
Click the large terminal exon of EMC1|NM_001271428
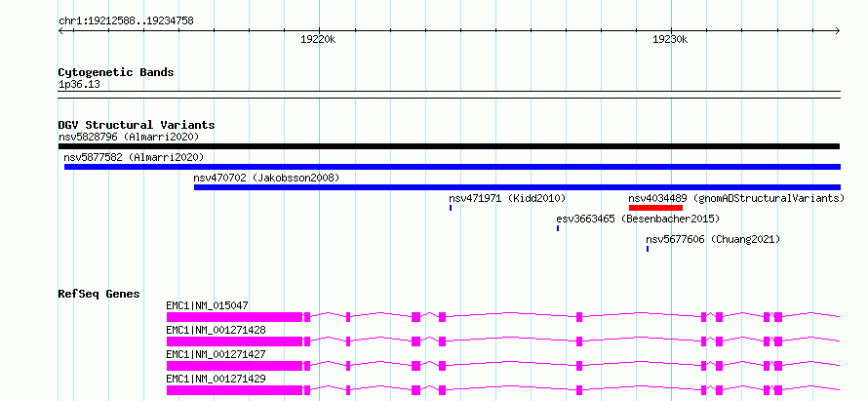tap(235, 341)
